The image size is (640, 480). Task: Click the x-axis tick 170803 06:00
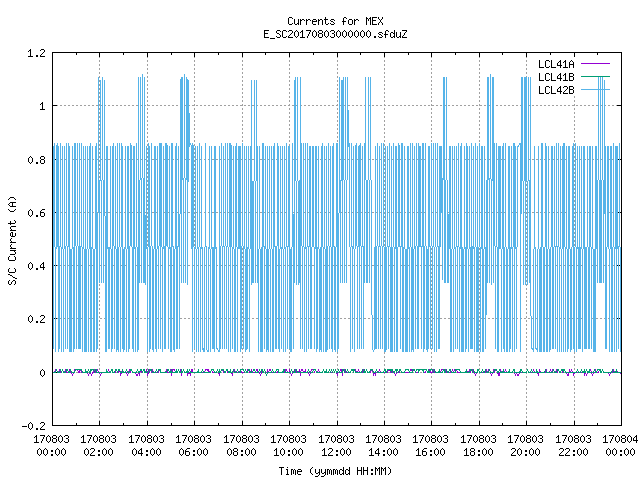point(193,446)
